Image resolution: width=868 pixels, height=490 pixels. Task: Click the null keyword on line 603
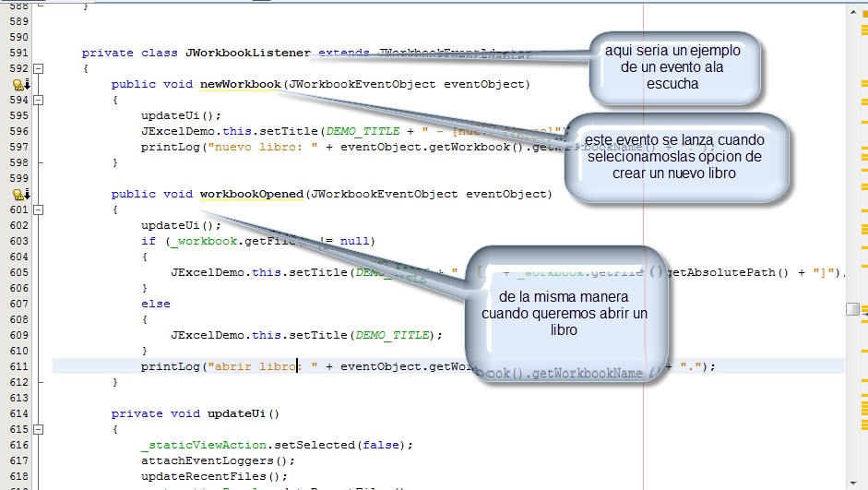(x=355, y=241)
